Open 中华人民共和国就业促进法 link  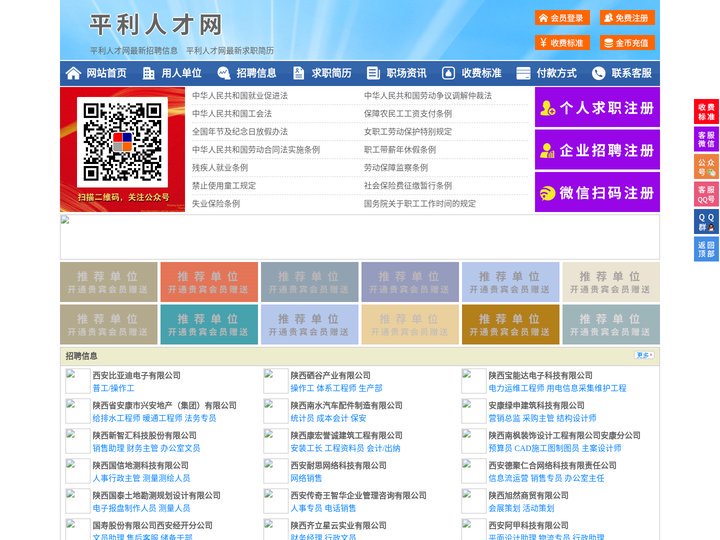(240, 96)
